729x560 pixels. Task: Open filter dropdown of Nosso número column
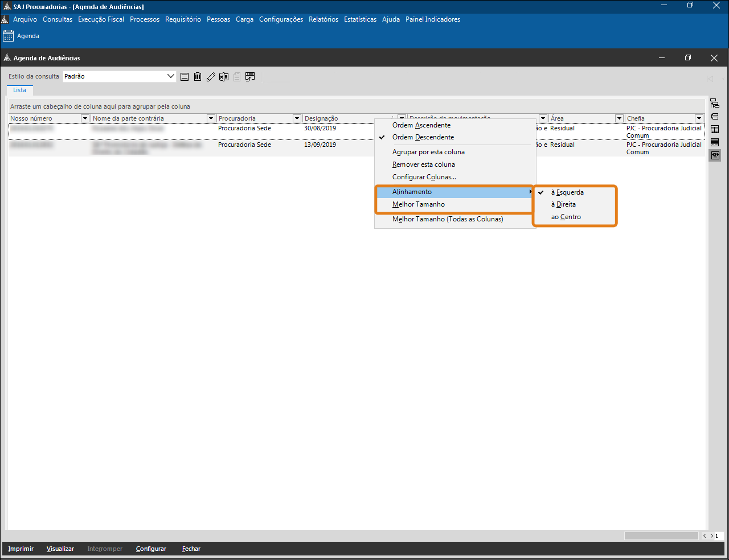85,118
